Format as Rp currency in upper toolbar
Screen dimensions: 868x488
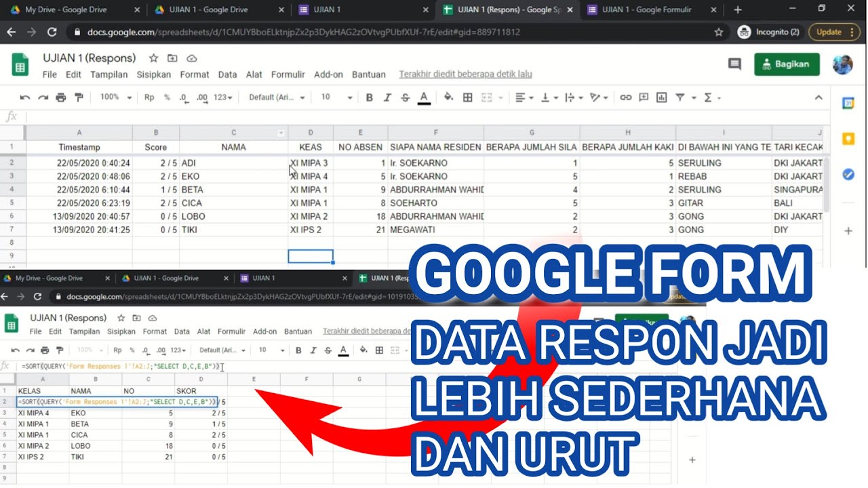click(149, 98)
